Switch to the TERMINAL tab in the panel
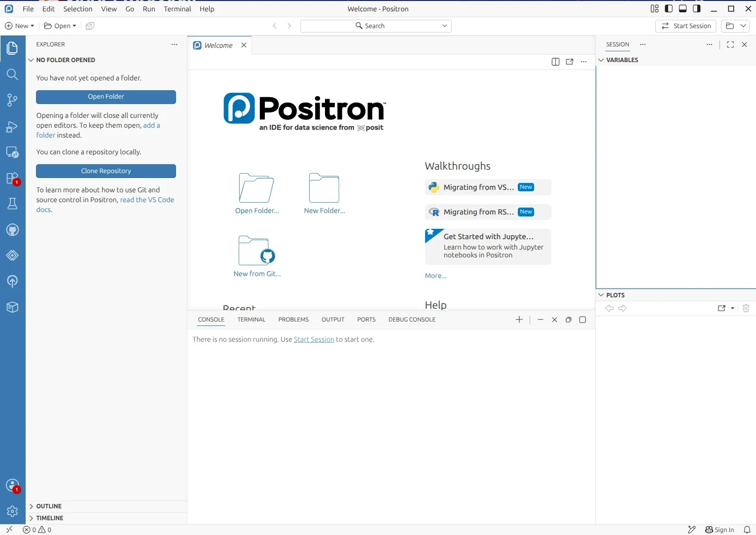Image resolution: width=756 pixels, height=535 pixels. click(x=252, y=320)
